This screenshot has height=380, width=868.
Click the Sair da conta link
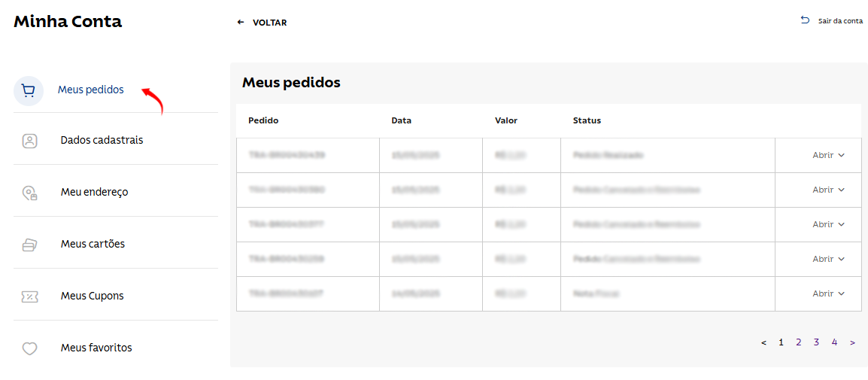pyautogui.click(x=840, y=21)
